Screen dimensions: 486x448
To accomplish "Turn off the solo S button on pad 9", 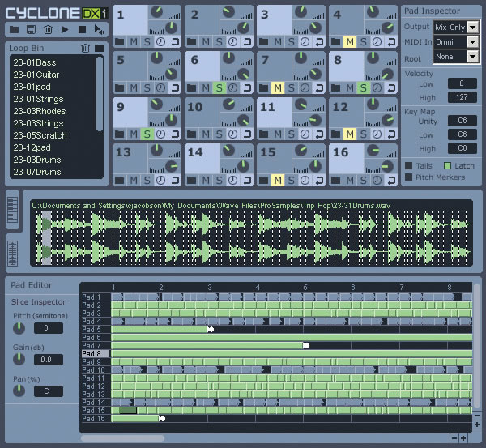I will (x=147, y=134).
